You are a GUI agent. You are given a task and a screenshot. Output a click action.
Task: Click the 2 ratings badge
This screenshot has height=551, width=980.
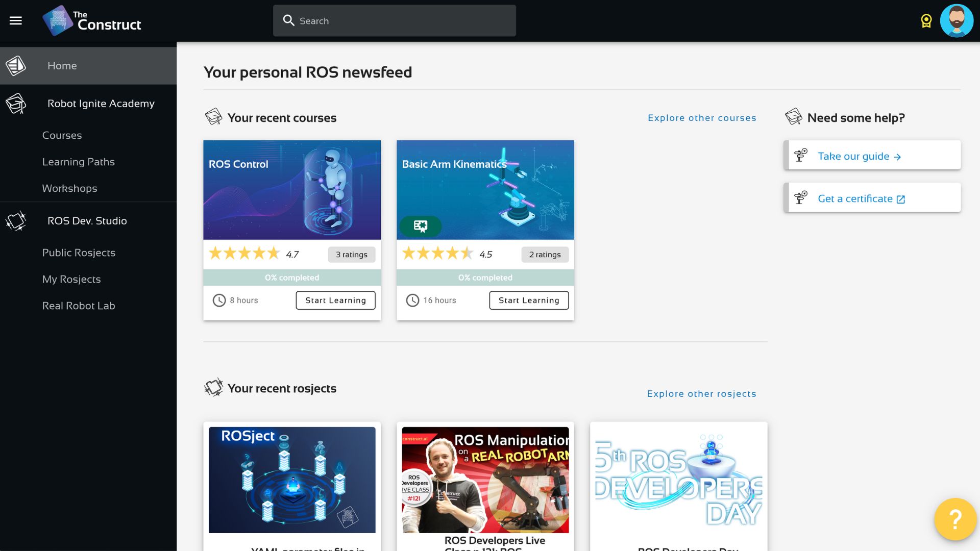coord(545,255)
